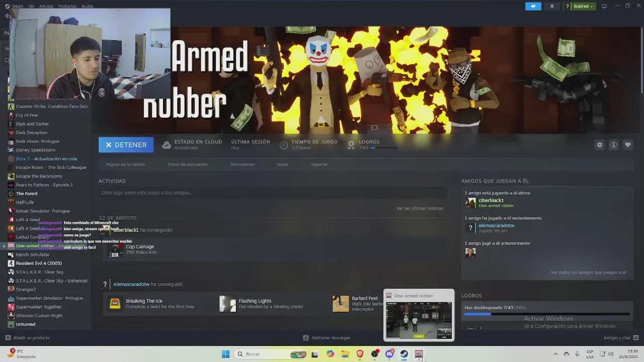Show game info icon
This screenshot has width=644, height=362.
tap(614, 145)
